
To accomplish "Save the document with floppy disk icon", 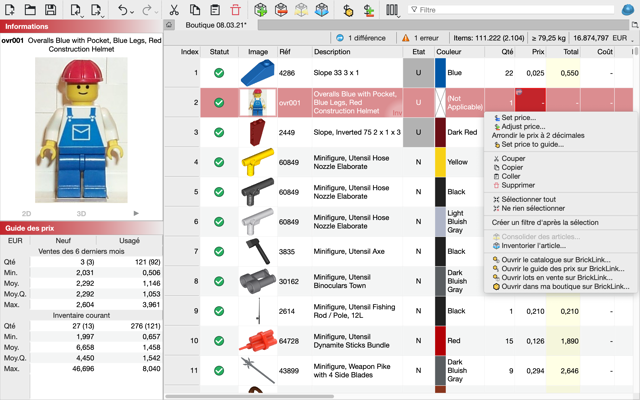I will click(50, 9).
